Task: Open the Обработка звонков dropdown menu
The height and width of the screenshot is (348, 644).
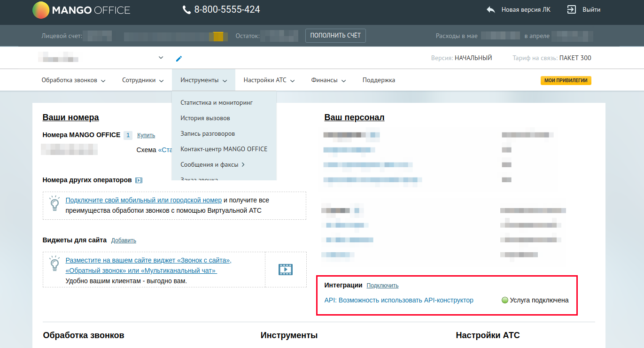Action: [73, 80]
